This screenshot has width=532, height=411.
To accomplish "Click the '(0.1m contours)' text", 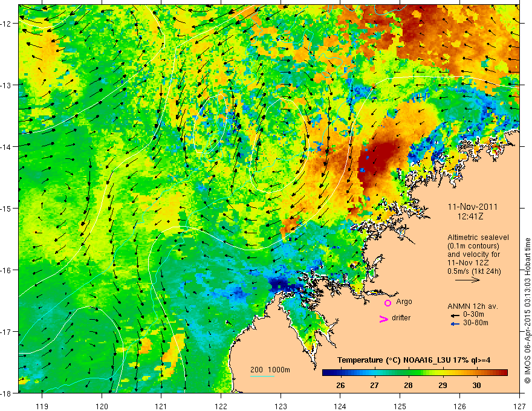I will pyautogui.click(x=473, y=246).
